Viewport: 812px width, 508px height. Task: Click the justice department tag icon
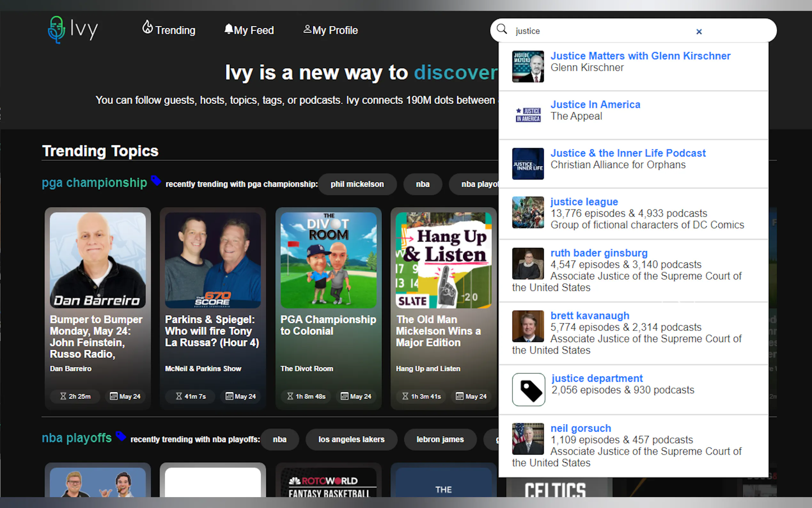pos(528,390)
